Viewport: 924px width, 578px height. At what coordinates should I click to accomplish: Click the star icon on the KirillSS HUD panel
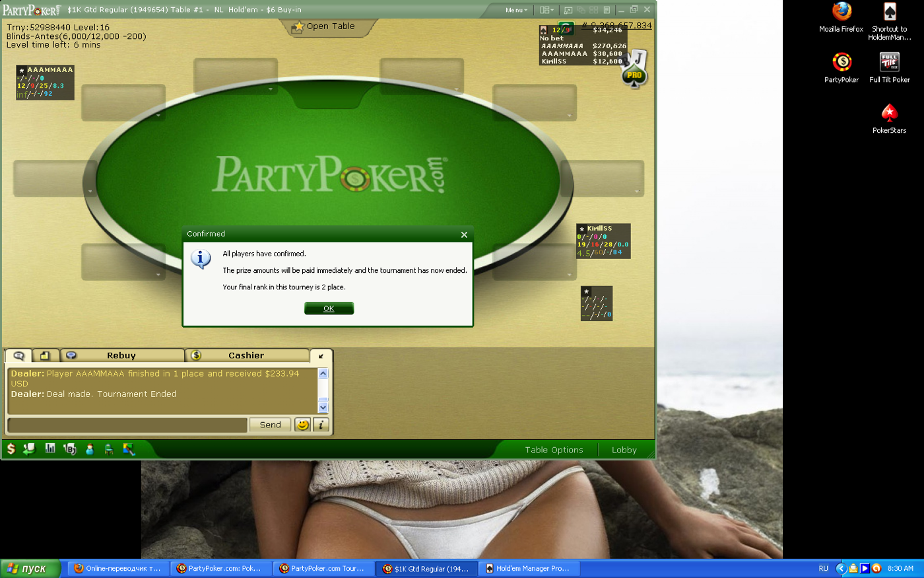pos(581,229)
